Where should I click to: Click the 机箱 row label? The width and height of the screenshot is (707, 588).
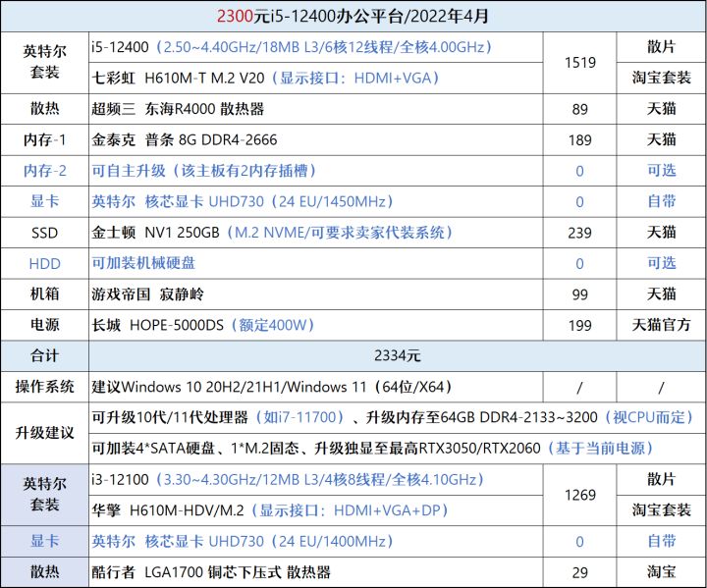[44, 294]
